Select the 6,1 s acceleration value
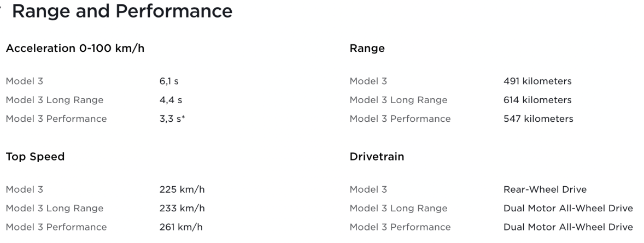 [169, 81]
